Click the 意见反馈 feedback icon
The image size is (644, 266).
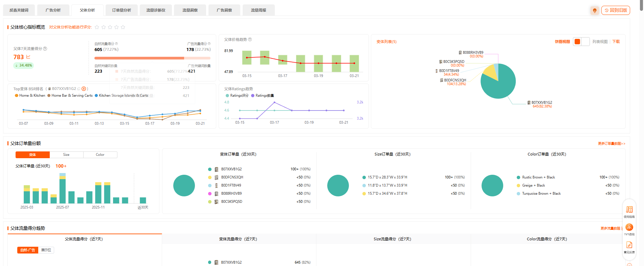629,245
